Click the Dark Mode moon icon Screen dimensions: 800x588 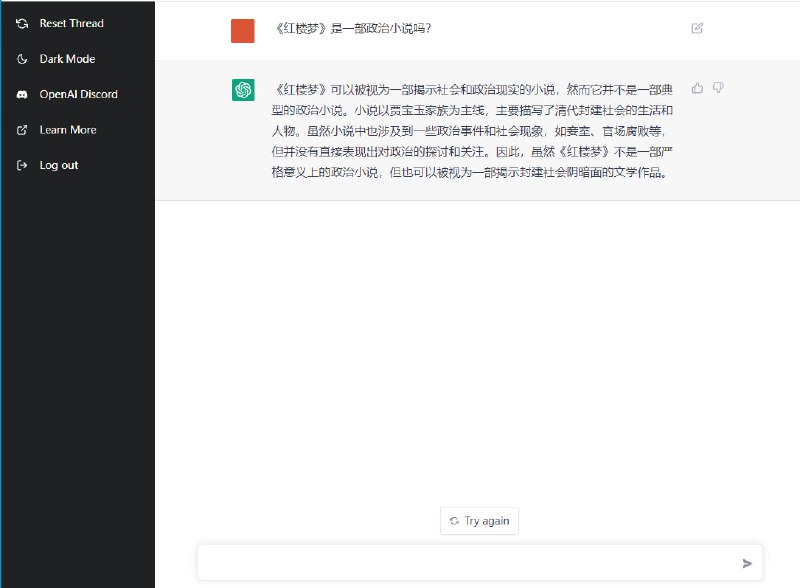click(22, 59)
